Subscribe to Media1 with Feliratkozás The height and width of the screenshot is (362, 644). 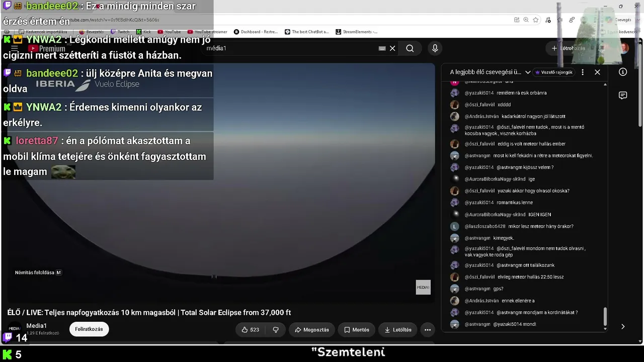89,329
